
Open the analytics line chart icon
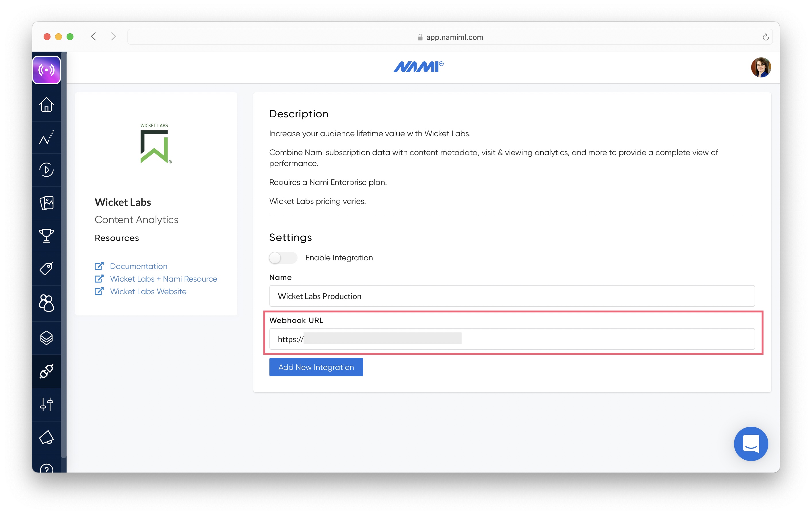click(x=46, y=137)
